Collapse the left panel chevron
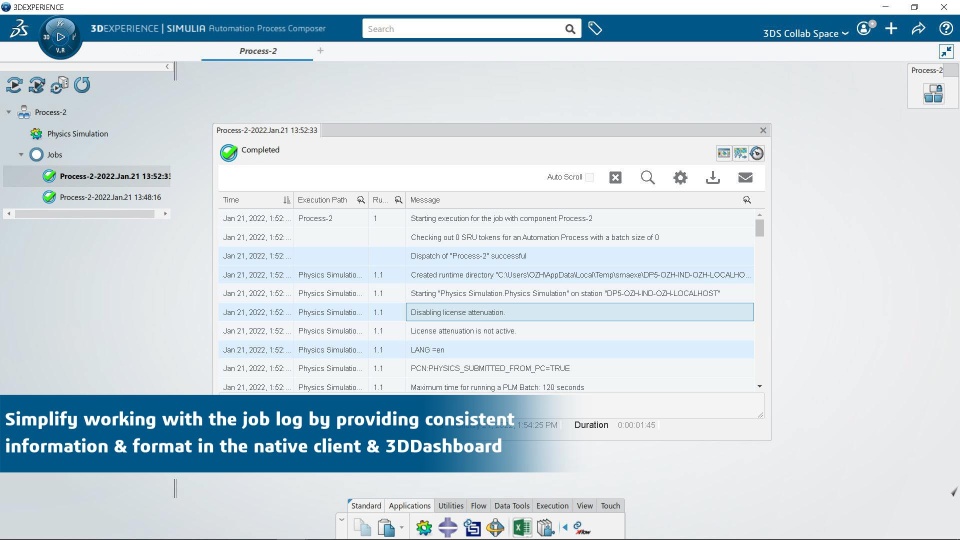This screenshot has width=960, height=540. point(167,66)
